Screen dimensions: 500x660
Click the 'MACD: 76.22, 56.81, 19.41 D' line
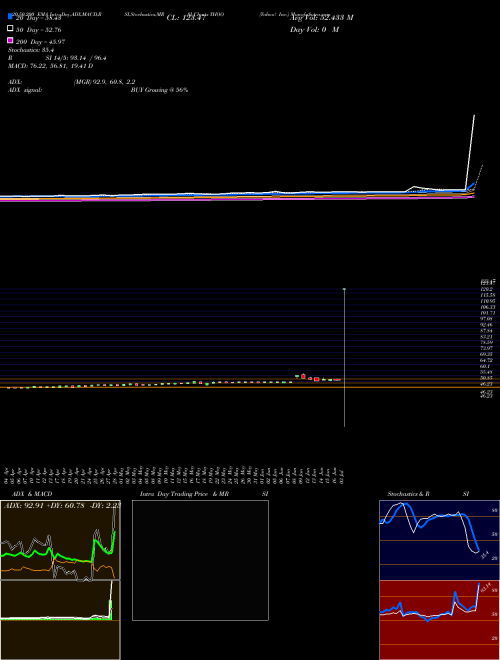[51, 66]
